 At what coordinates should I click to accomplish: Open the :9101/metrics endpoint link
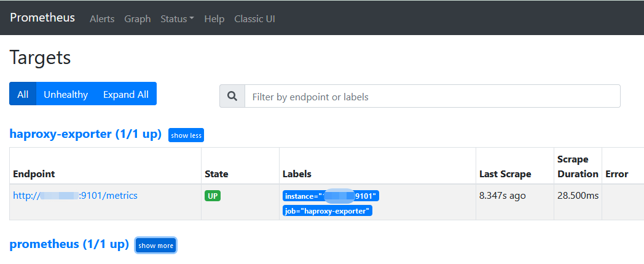(75, 195)
